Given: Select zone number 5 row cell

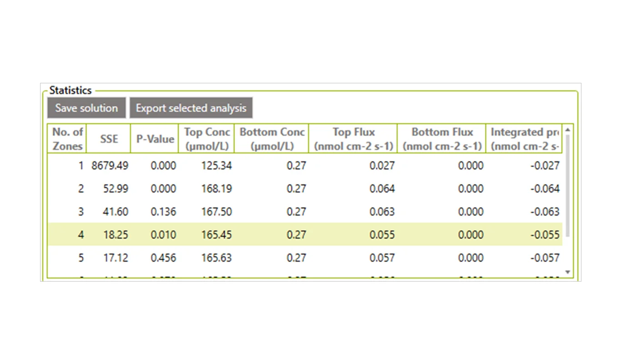Looking at the screenshot, I should point(81,258).
